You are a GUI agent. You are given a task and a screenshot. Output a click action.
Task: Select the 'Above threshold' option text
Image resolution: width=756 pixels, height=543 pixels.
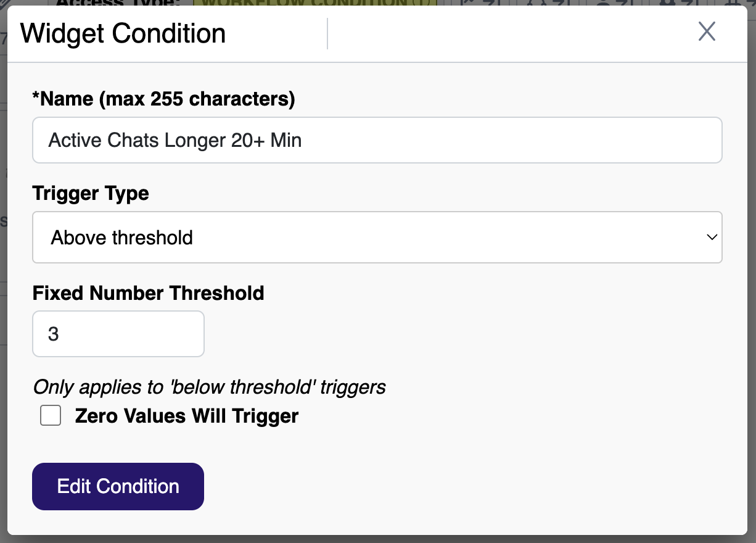(122, 238)
